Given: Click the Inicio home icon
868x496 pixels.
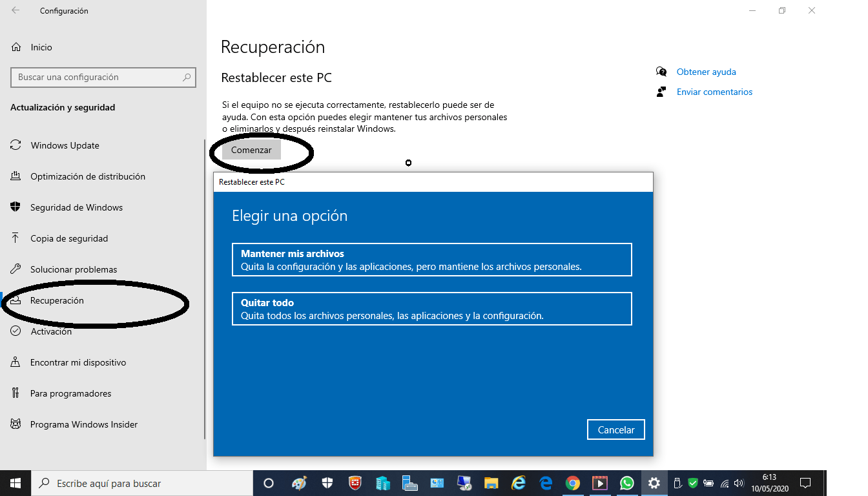Looking at the screenshot, I should pos(16,47).
